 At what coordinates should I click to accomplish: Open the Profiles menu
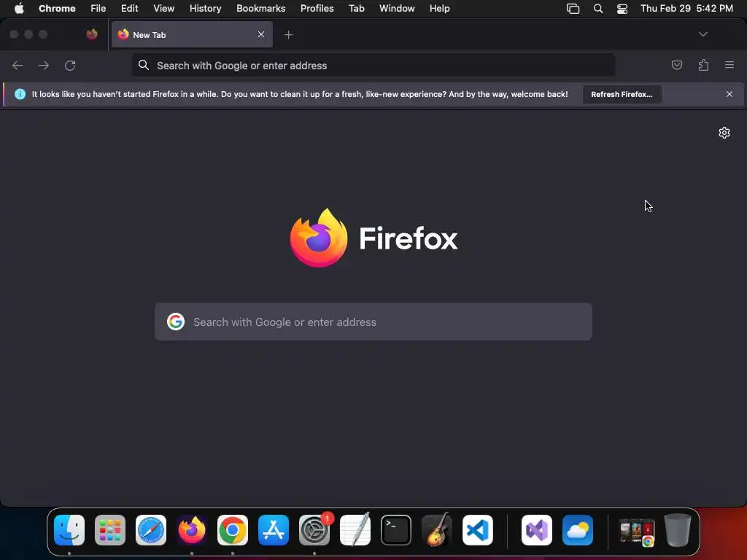click(x=317, y=9)
